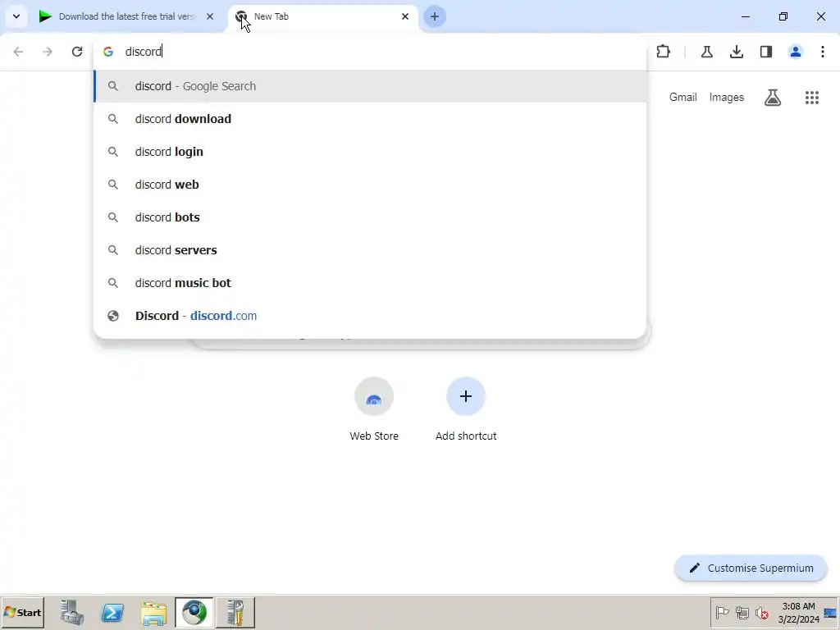Choose the discord - Google Search suggestion
Screen dimensions: 840x630
click(x=370, y=86)
